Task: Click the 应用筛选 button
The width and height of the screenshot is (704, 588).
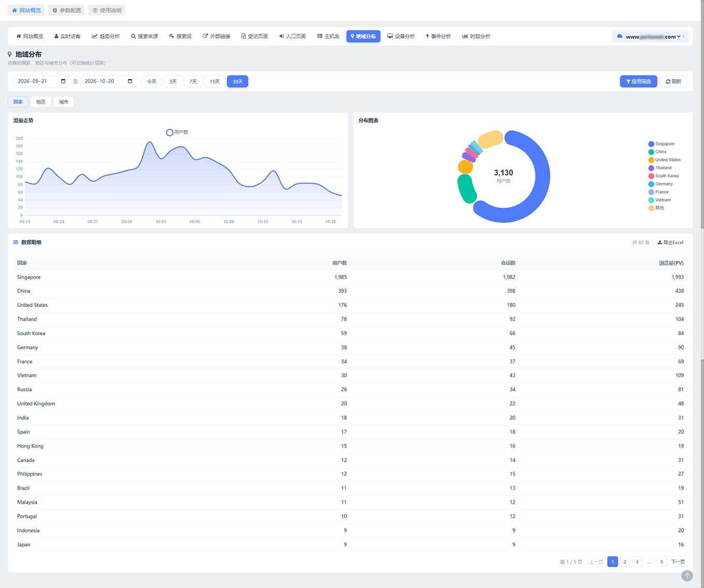Action: tap(638, 82)
